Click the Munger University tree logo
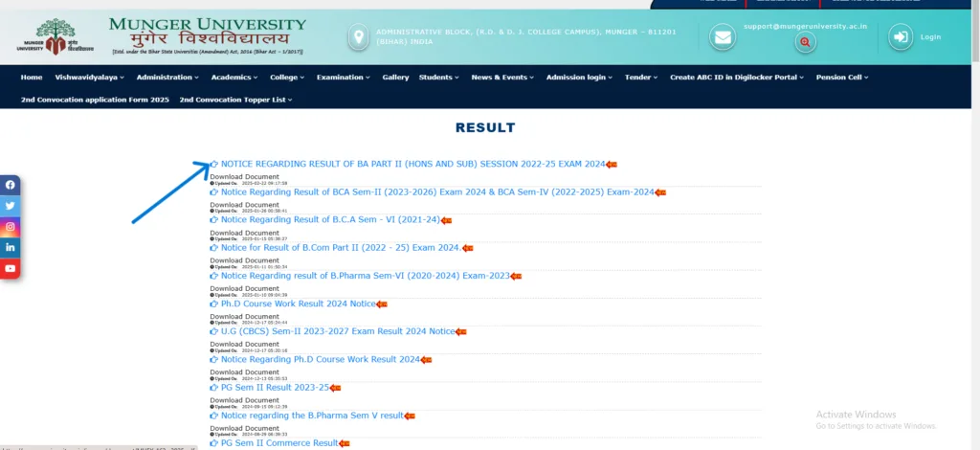980x450 pixels. pyautogui.click(x=56, y=37)
